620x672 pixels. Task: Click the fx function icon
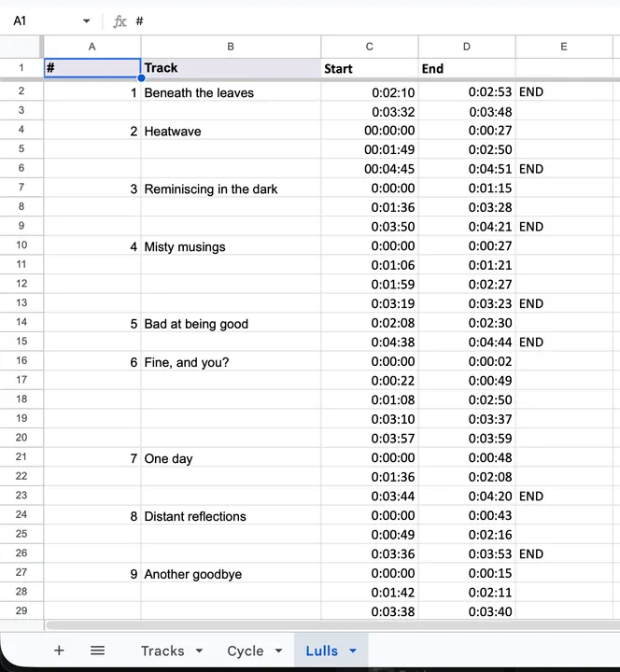click(120, 21)
